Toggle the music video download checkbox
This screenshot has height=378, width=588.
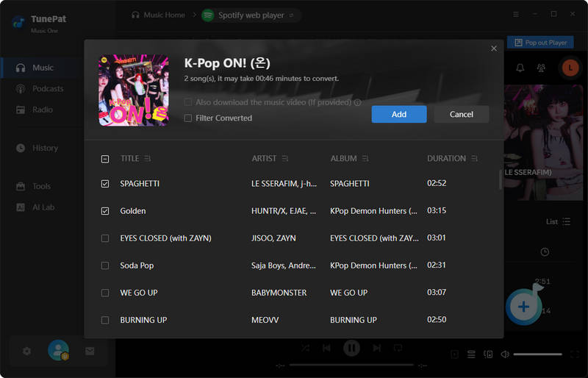tap(188, 102)
